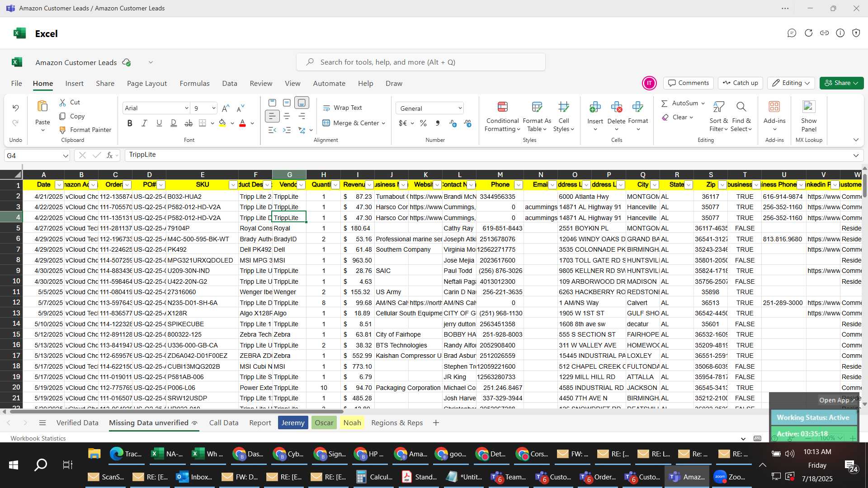The height and width of the screenshot is (488, 868).
Task: Toggle double underline formatting
Action: [174, 123]
